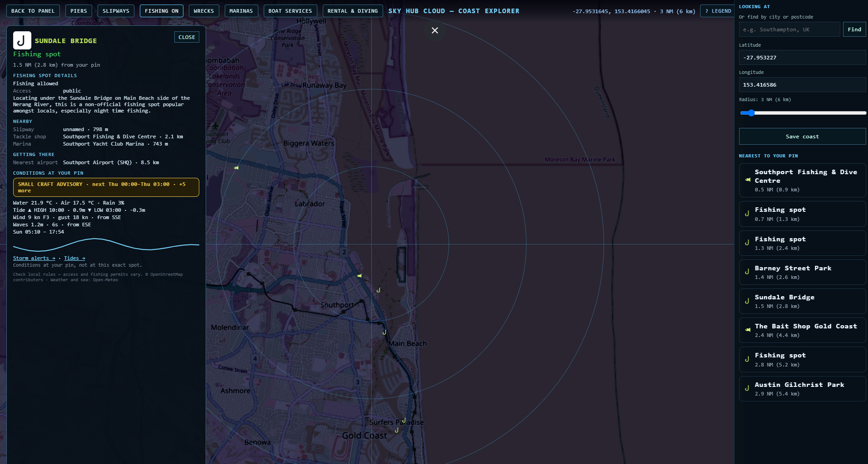
Task: Open the Fishing spot card at 0.7 NM
Action: pos(802,214)
